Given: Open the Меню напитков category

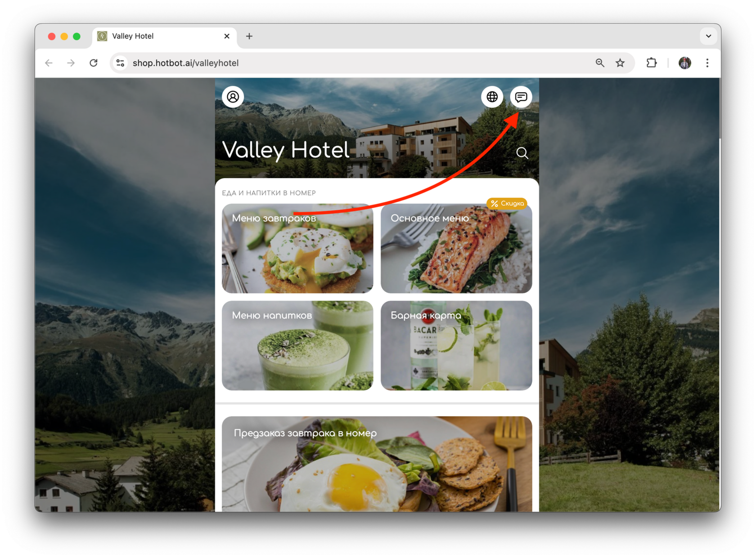Looking at the screenshot, I should pyautogui.click(x=297, y=345).
